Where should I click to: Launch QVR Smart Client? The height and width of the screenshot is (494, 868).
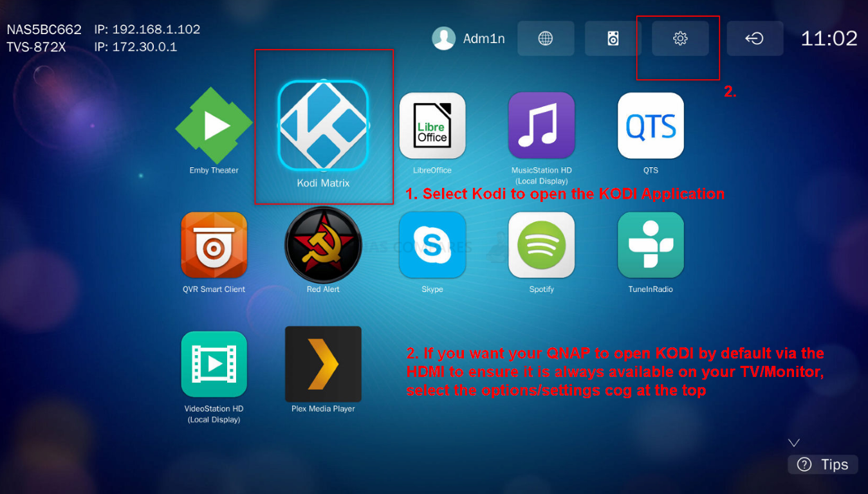click(x=214, y=245)
